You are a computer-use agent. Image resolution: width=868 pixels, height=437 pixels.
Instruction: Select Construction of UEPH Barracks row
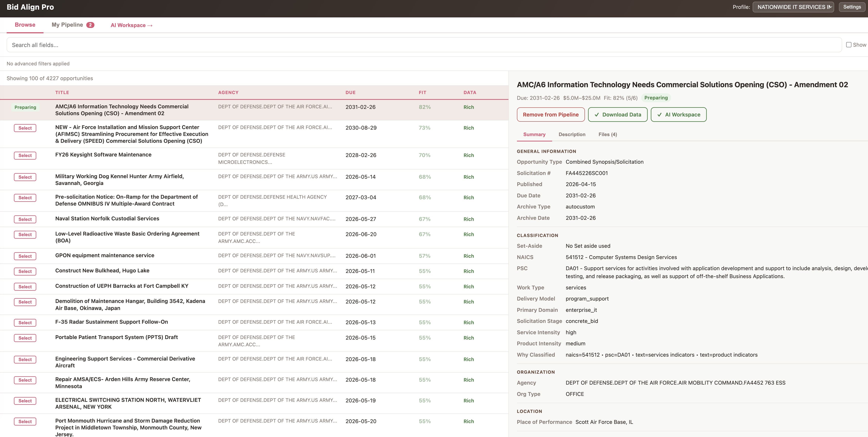pyautogui.click(x=25, y=287)
